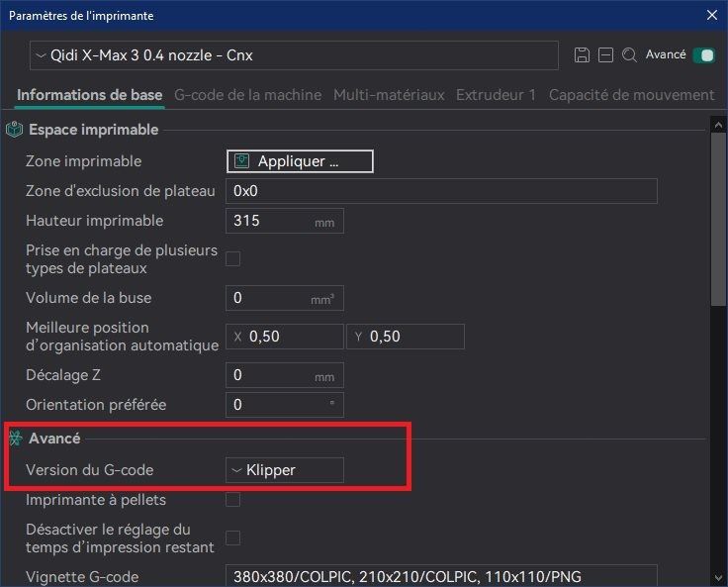The width and height of the screenshot is (728, 587).
Task: Click the save preset floppy disk icon
Action: [582, 54]
